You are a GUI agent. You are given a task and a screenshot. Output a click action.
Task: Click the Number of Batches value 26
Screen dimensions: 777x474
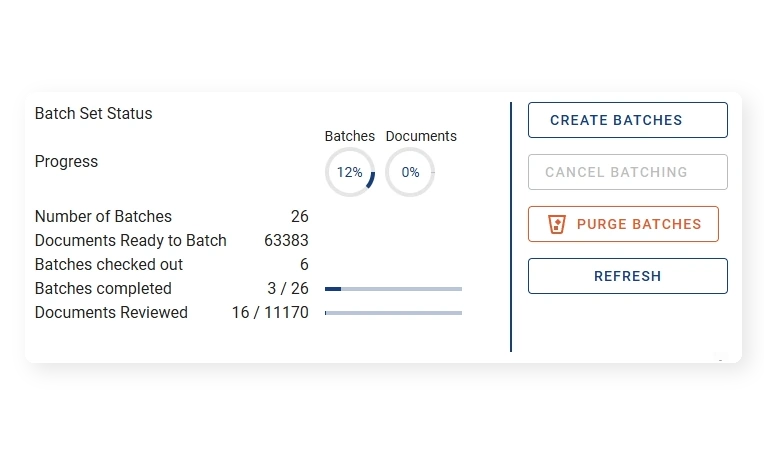(299, 217)
